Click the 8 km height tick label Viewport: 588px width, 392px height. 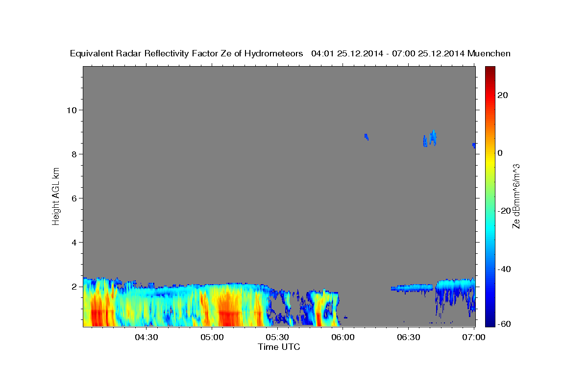[74, 154]
